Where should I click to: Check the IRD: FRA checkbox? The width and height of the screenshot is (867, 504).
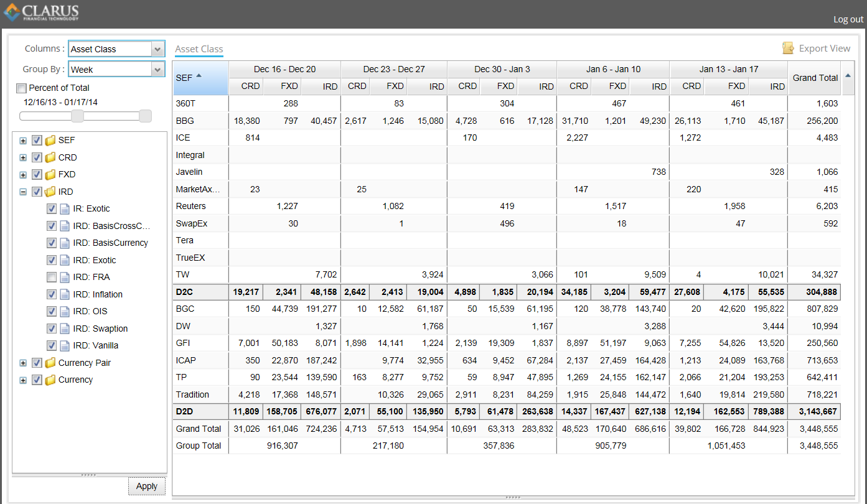[52, 278]
